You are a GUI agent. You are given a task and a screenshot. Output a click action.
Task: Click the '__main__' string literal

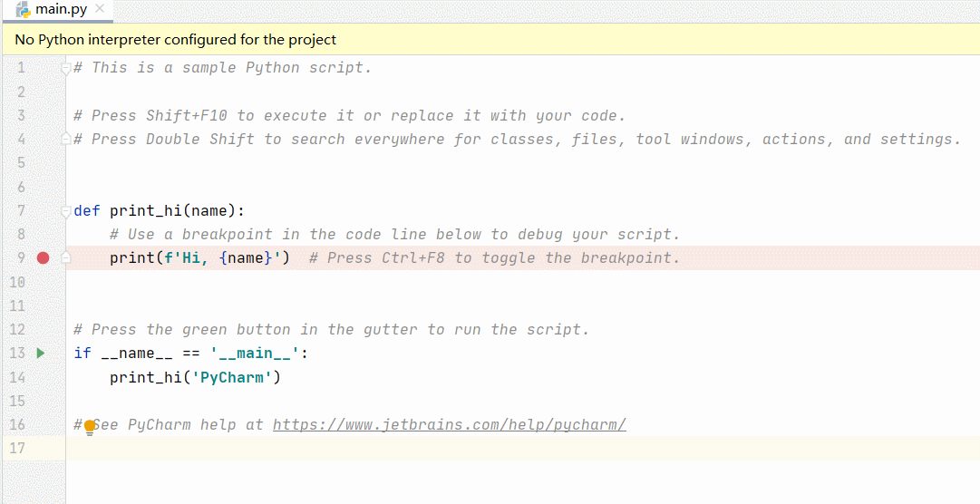click(x=255, y=354)
